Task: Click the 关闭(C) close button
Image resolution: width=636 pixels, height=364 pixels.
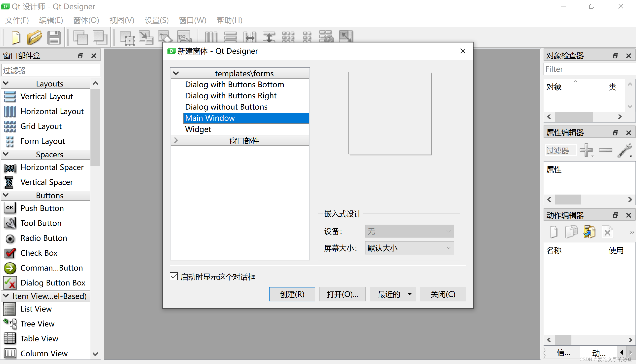Action: click(443, 294)
